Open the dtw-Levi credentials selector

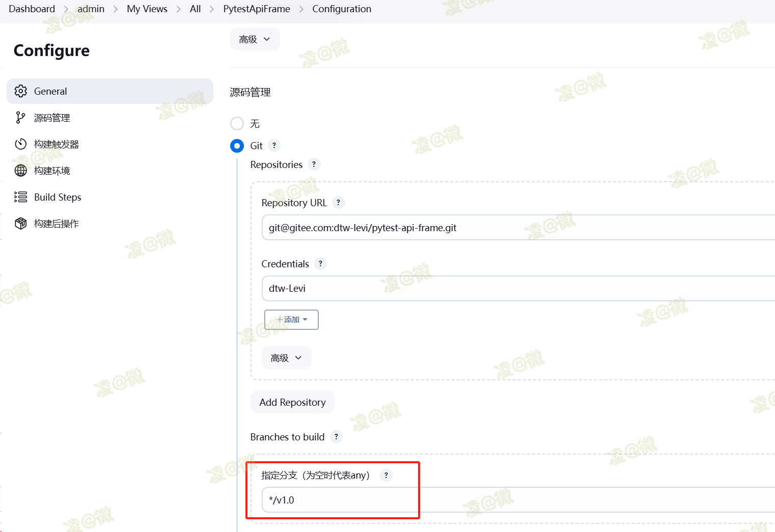point(518,289)
